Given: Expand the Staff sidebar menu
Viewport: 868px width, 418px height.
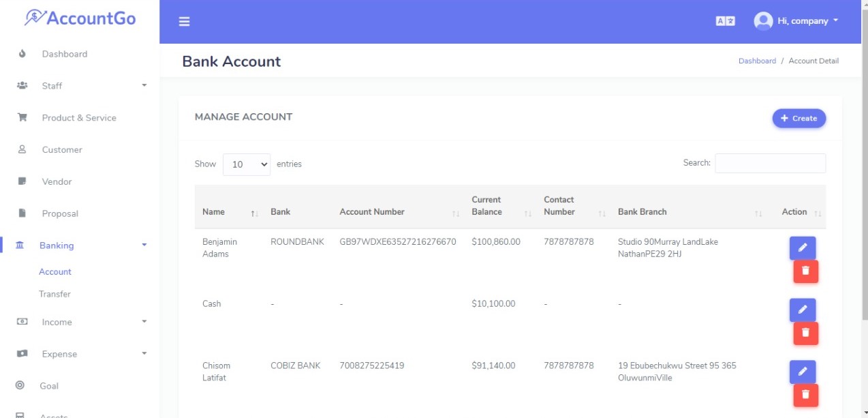Looking at the screenshot, I should coord(80,86).
